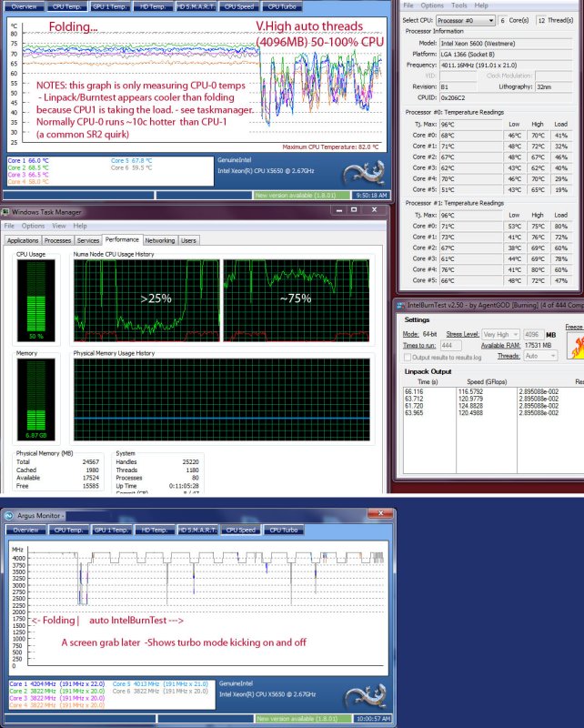The height and width of the screenshot is (728, 584).
Task: Click the System Handles value 25220
Action: click(x=190, y=462)
